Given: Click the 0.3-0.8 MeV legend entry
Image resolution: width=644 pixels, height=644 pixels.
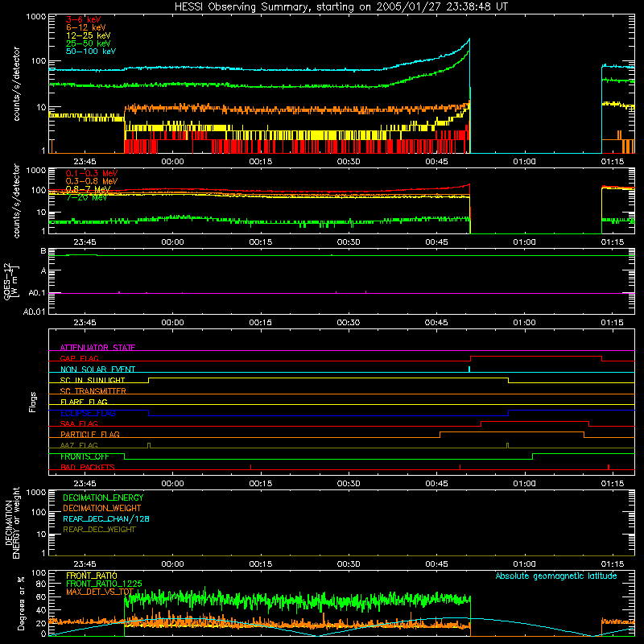Looking at the screenshot, I should point(92,181).
